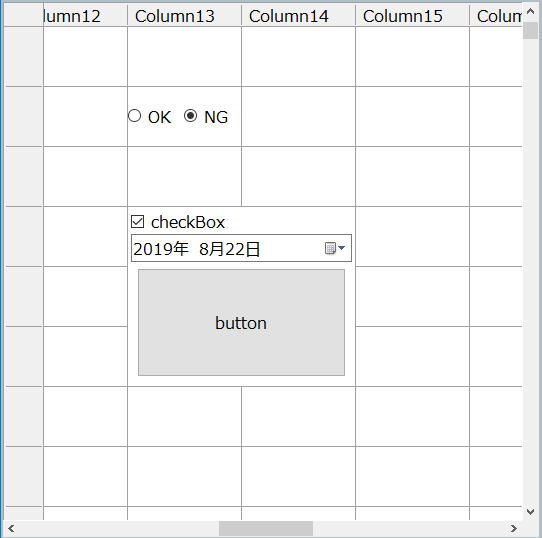Select the NG radio button

pyautogui.click(x=190, y=116)
